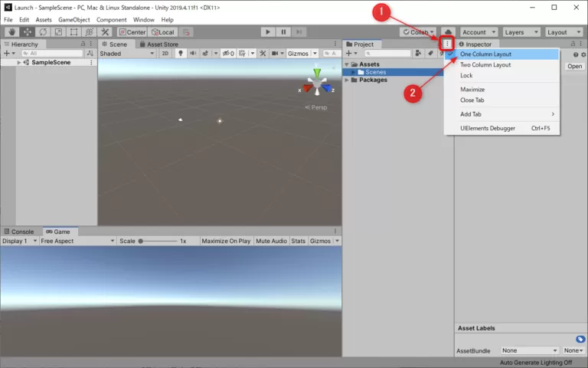Expand SampleScene in Hierarchy
Image resolution: width=588 pixels, height=368 pixels.
tap(18, 62)
